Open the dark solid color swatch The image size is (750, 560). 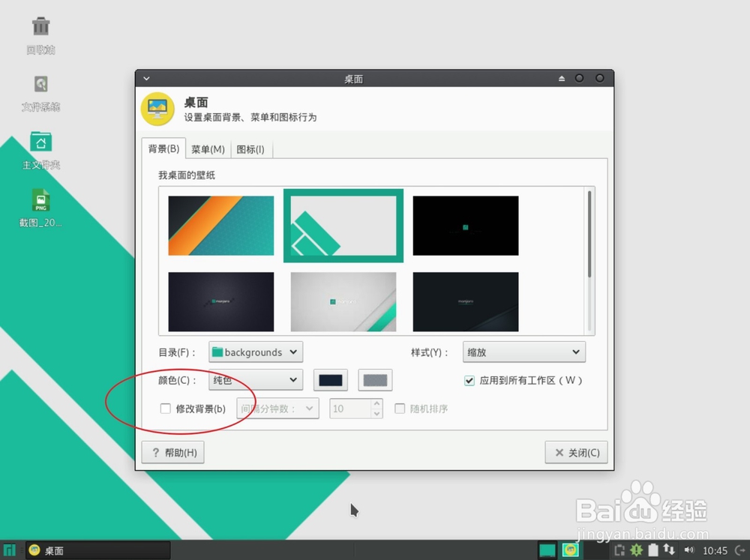click(x=330, y=380)
